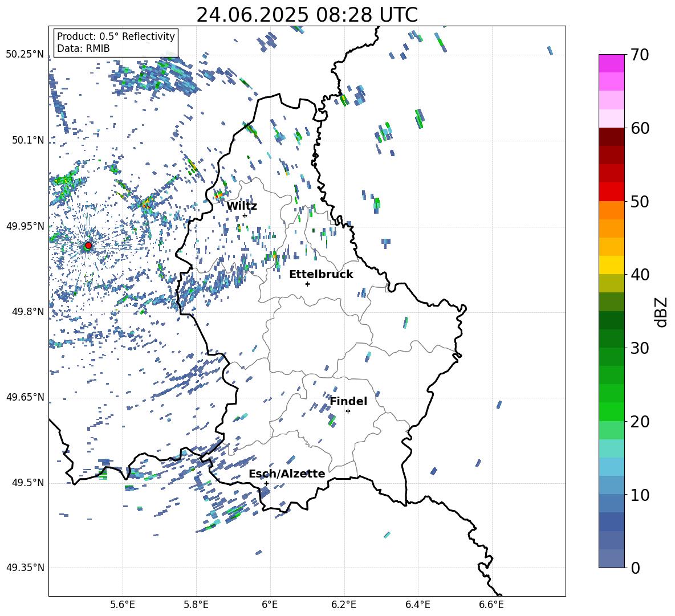
Task: Click the cross marker below Esch/Alzette
Action: (x=266, y=483)
